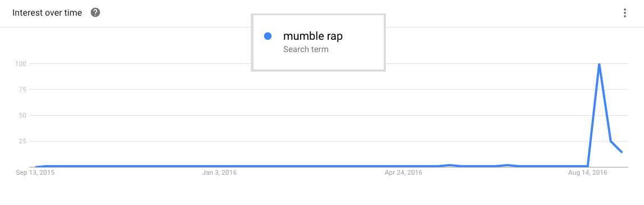The width and height of the screenshot is (644, 205).
Task: Click the Apr 24, 2016 axis label
Action: [x=403, y=173]
